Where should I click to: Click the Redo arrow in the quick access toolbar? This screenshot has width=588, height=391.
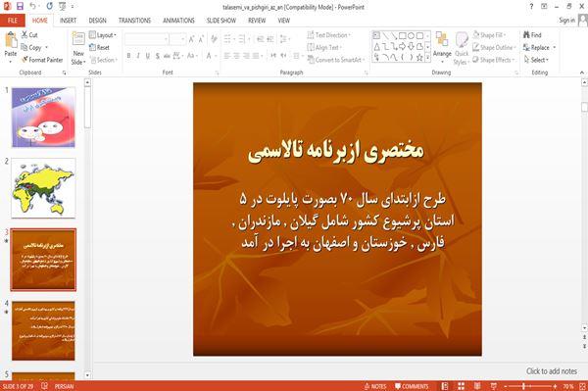(x=50, y=6)
